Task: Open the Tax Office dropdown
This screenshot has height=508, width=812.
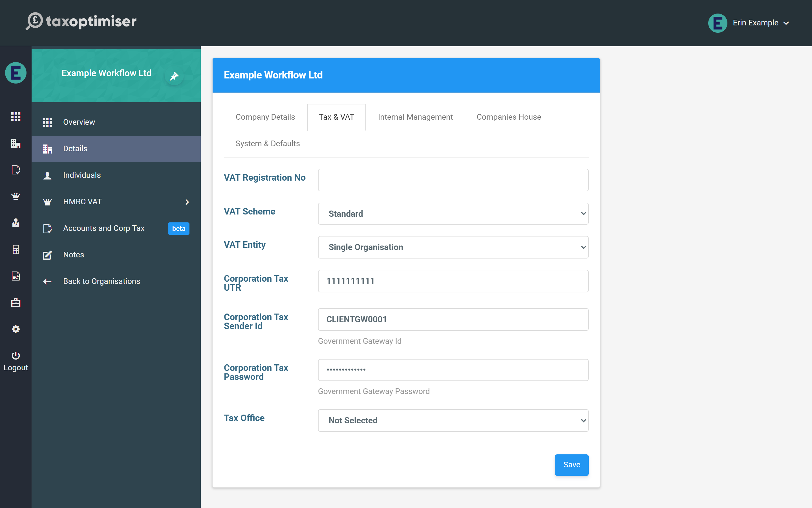Action: [453, 420]
